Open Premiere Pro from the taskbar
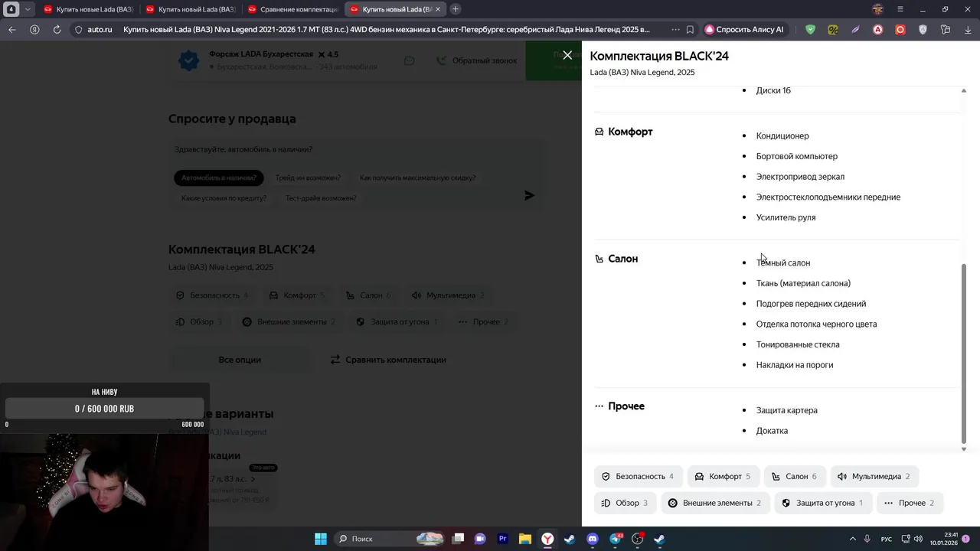 click(503, 539)
